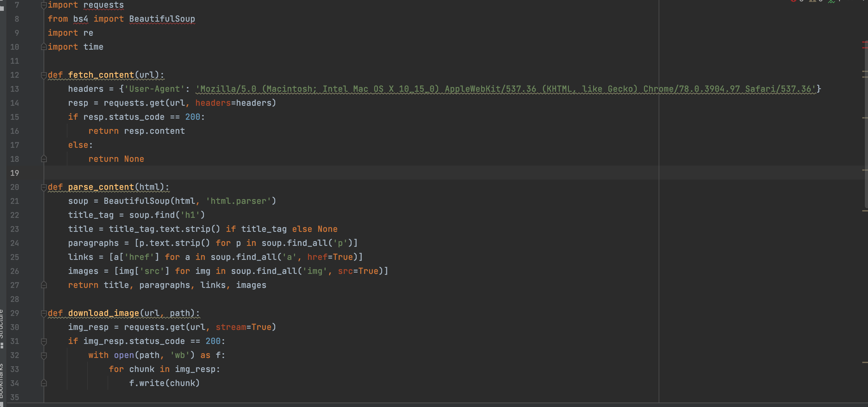Screen dimensions: 868x407
Task: Click fold end marker on line 27 return statement
Action: tap(44, 285)
